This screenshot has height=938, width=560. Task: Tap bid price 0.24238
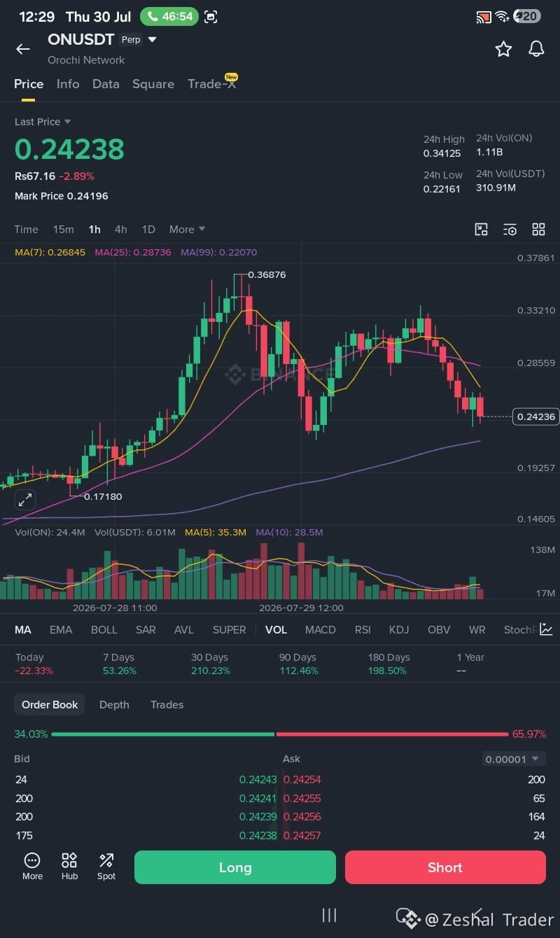[x=258, y=836]
